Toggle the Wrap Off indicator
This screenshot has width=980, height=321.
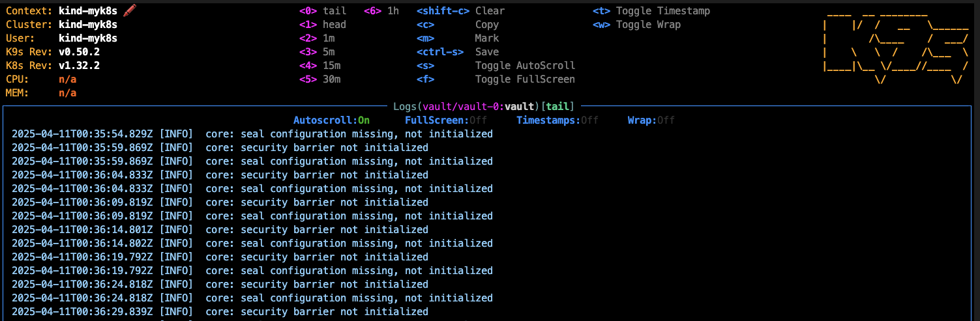(x=651, y=120)
